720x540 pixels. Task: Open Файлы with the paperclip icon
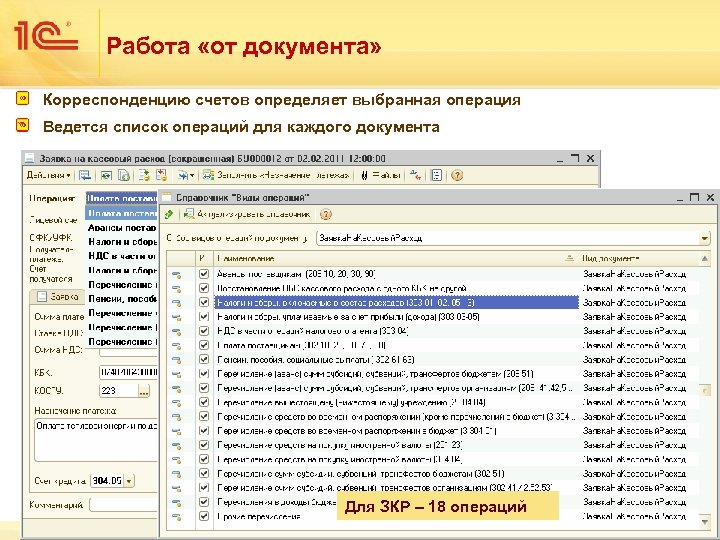click(381, 175)
